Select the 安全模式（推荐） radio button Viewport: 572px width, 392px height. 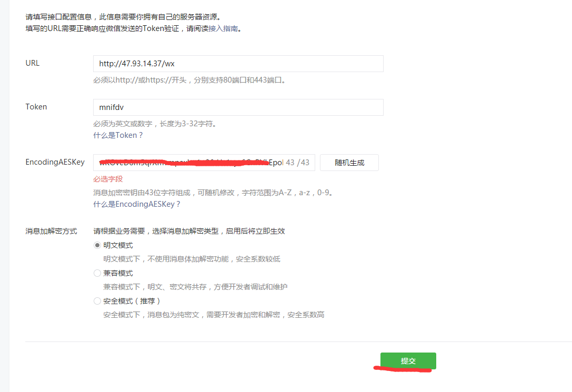click(x=97, y=300)
